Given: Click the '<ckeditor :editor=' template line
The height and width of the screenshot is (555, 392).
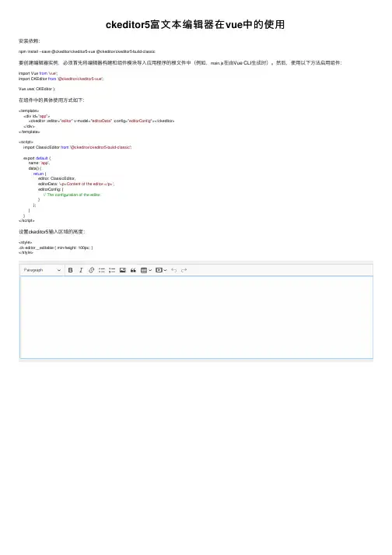Looking at the screenshot, I should click(102, 121).
